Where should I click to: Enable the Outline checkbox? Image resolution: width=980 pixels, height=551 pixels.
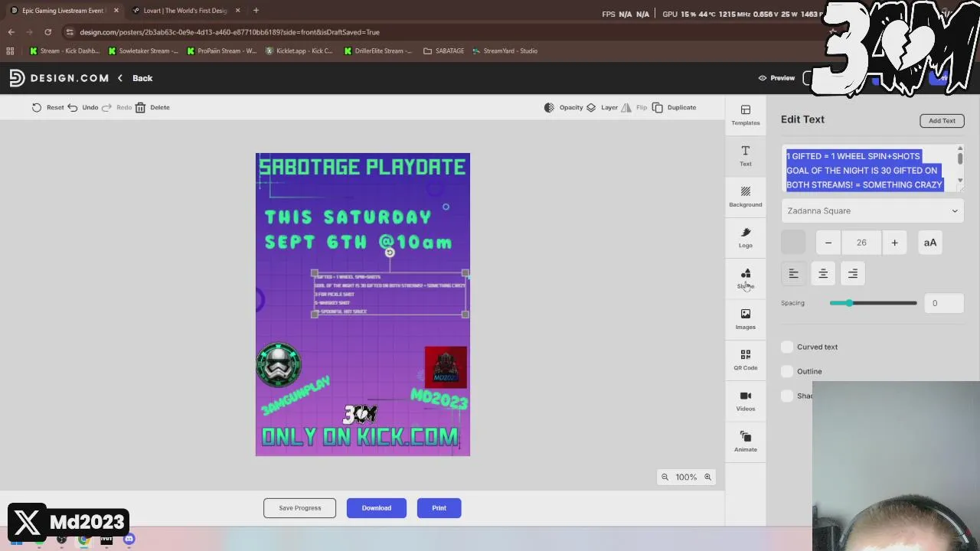pyautogui.click(x=787, y=371)
